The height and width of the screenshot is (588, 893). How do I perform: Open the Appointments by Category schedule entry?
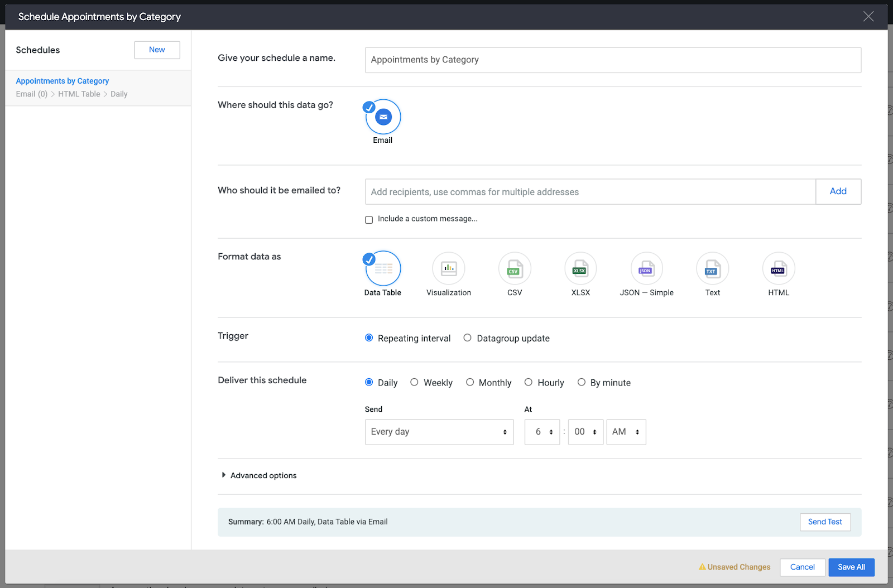point(63,81)
